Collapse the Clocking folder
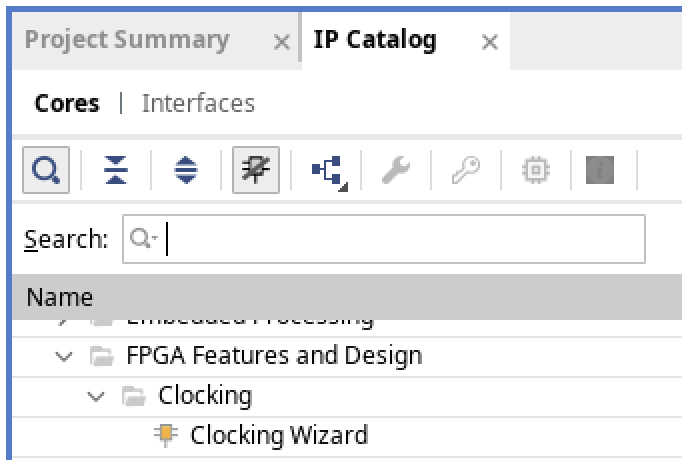The width and height of the screenshot is (682, 460). (96, 396)
